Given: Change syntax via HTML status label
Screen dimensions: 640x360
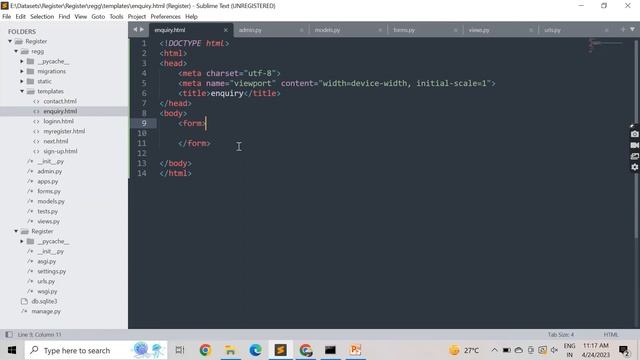Looking at the screenshot, I should (x=611, y=335).
